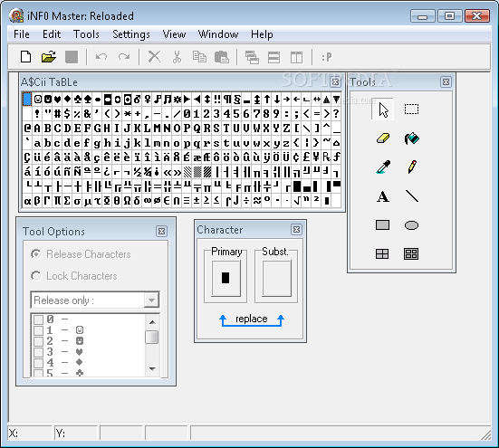Open the Help menu

262,34
